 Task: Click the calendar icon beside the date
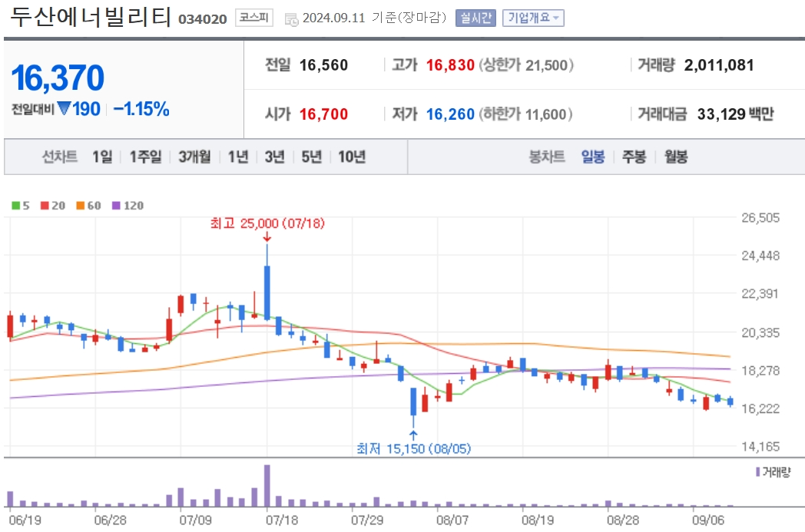click(291, 19)
